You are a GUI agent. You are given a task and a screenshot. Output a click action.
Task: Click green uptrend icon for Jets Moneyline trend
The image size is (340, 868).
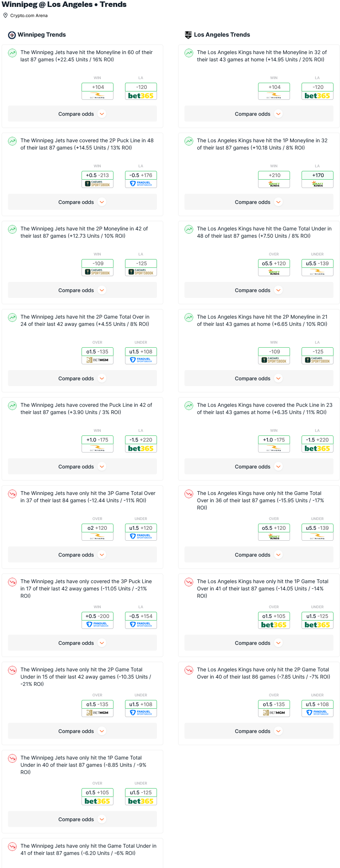(x=12, y=53)
